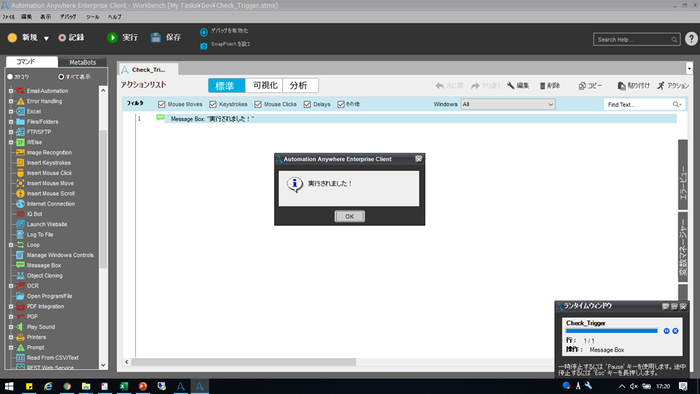Click the red Record icon

pos(62,38)
